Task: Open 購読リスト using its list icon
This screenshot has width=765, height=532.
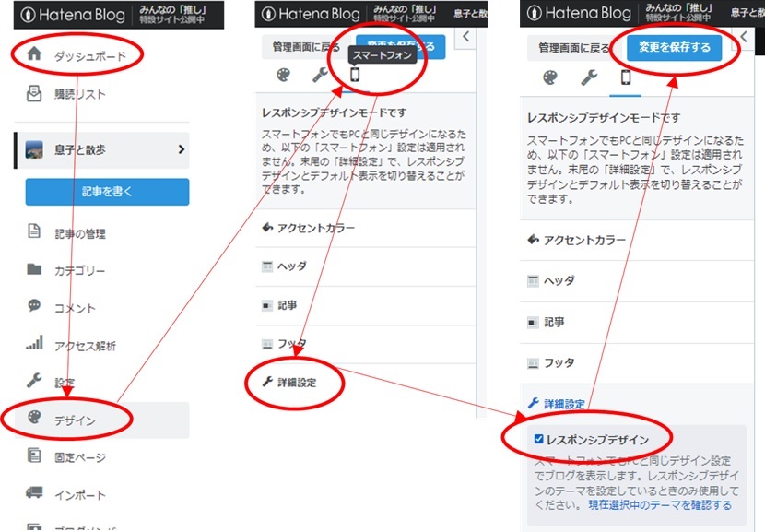Action: tap(34, 92)
